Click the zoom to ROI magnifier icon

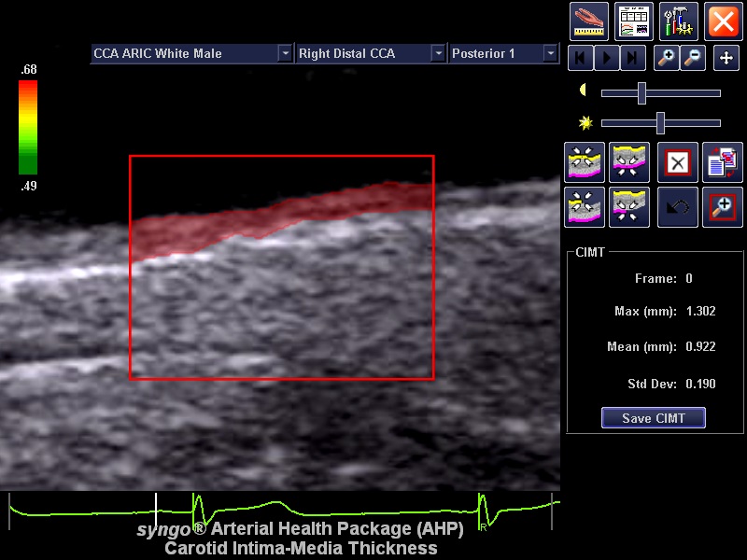tap(723, 207)
